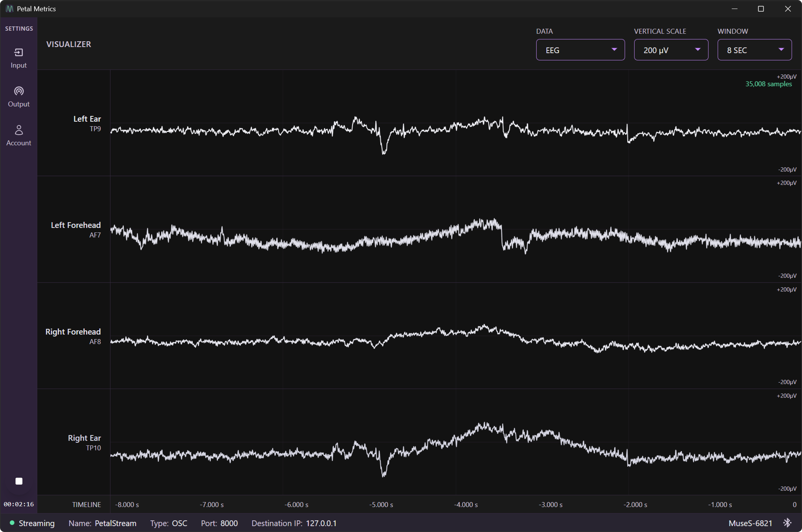Screen dimensions: 802x532
Task: Expand the DATA dropdown showing EEG
Action: (x=580, y=50)
